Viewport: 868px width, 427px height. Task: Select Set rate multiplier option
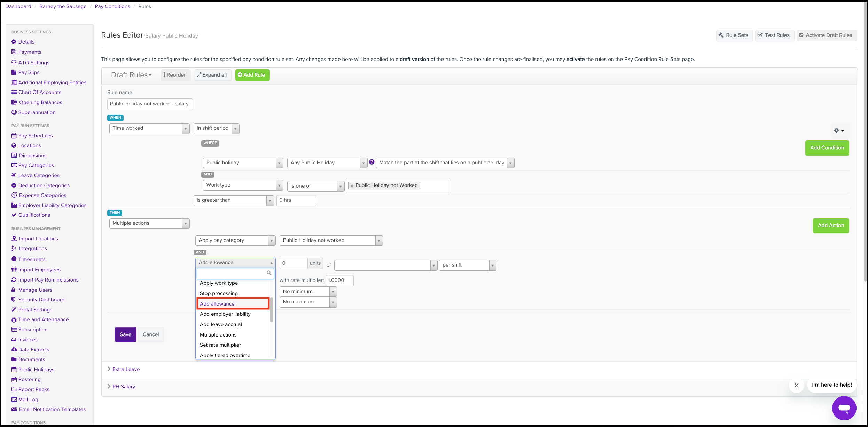click(220, 345)
